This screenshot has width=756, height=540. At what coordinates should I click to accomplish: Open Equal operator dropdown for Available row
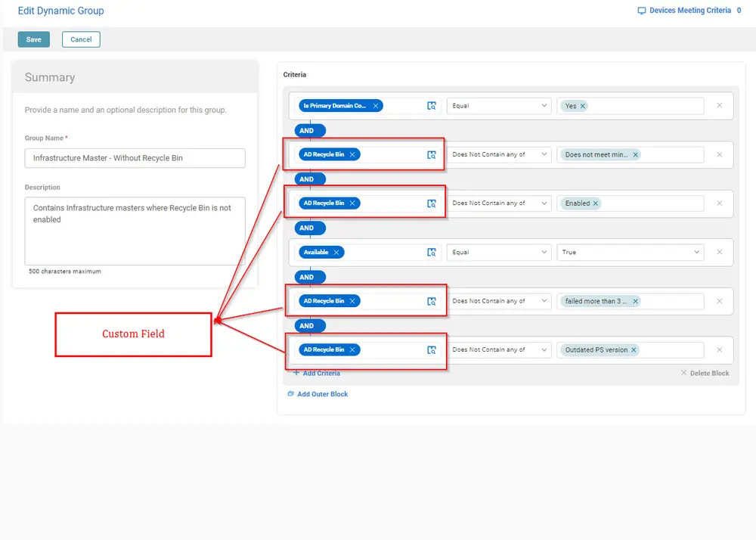(x=499, y=252)
